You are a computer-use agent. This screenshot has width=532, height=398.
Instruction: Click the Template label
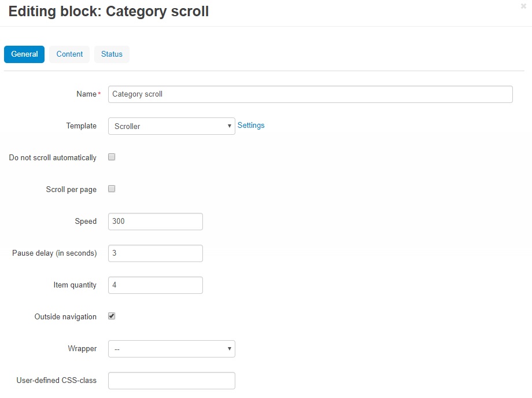point(82,126)
